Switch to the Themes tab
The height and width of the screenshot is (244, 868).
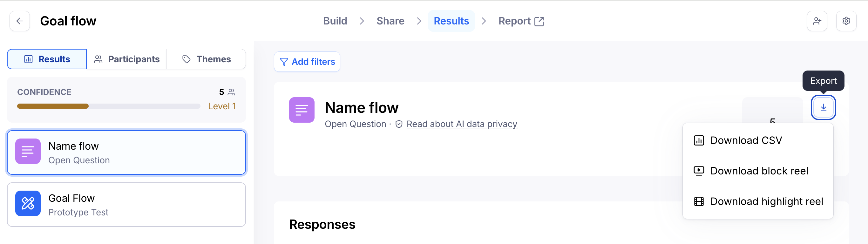206,59
